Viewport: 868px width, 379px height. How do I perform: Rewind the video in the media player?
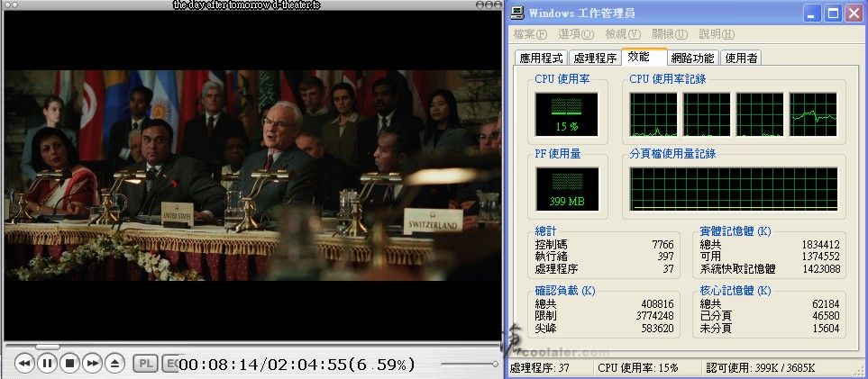(x=24, y=364)
